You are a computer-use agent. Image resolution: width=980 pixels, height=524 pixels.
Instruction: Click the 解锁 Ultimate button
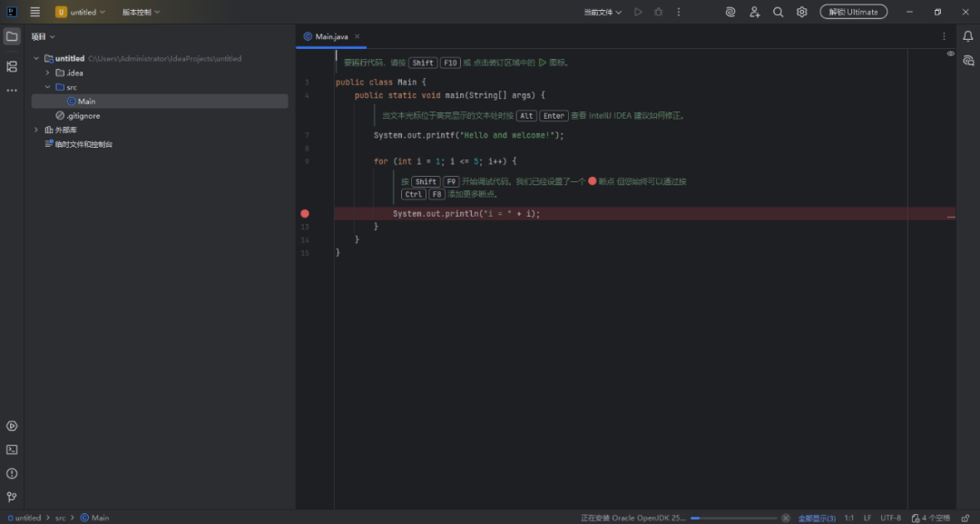[853, 12]
